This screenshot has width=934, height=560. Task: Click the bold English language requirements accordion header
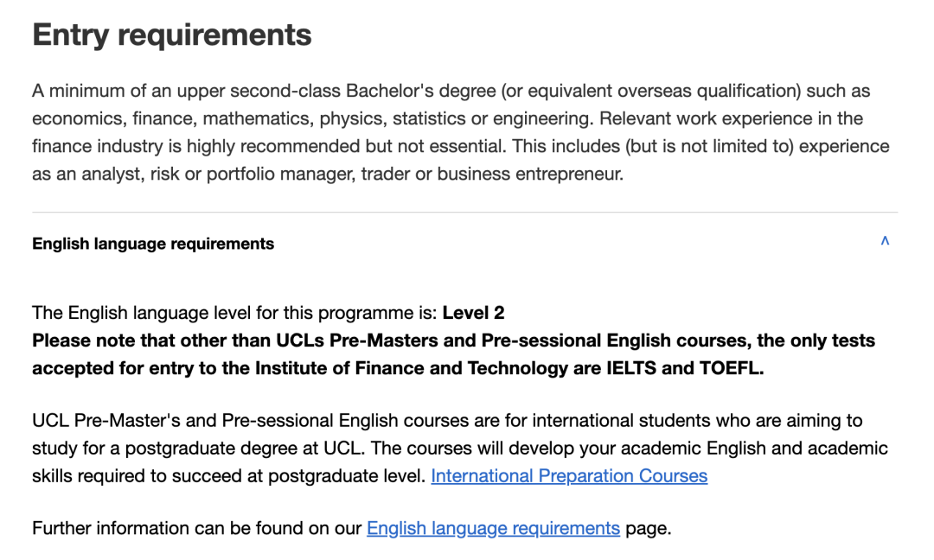153,244
